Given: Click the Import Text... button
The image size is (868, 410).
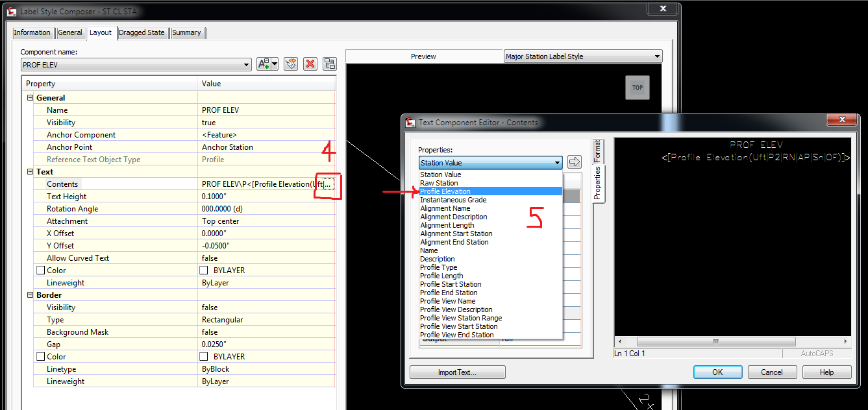Looking at the screenshot, I should click(458, 372).
